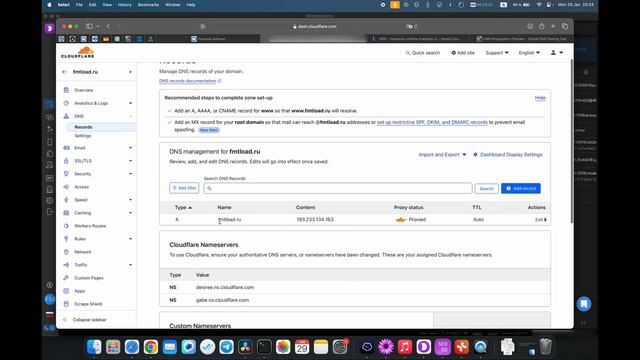Focus the Search DNS Records field
Screen dimensions: 640x360
coord(338,188)
